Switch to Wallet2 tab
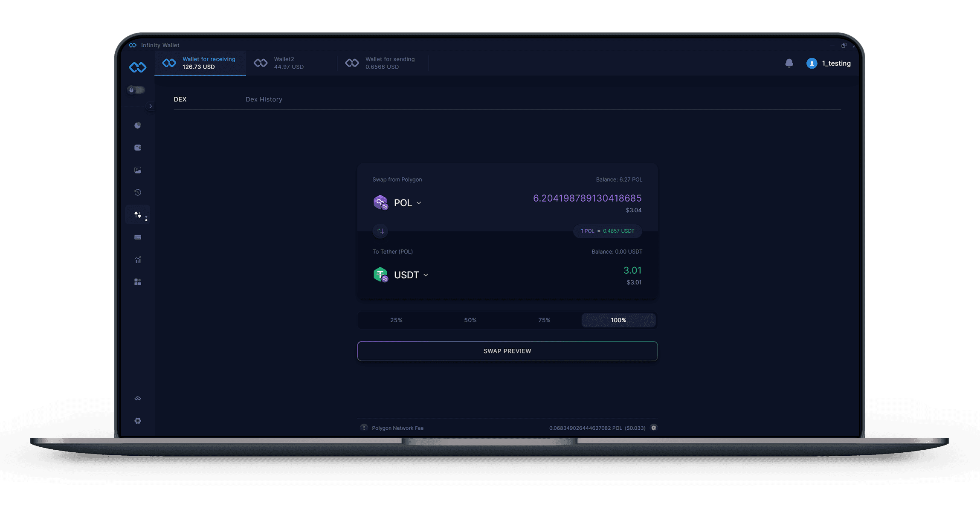The height and width of the screenshot is (512, 980). click(x=291, y=63)
